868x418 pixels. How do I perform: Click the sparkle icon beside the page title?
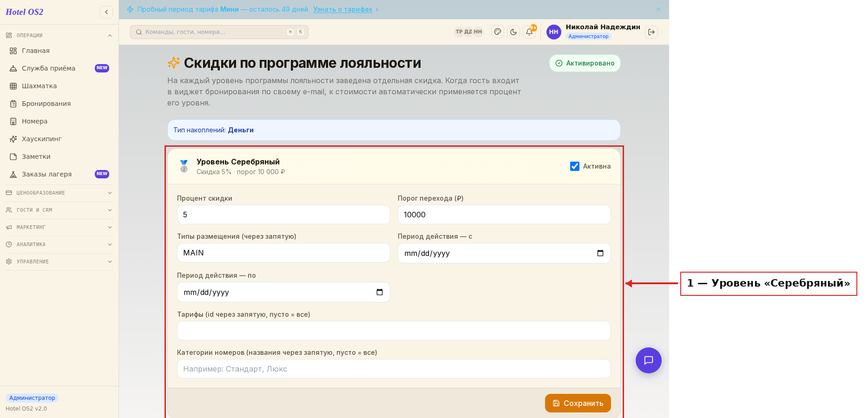tap(174, 63)
